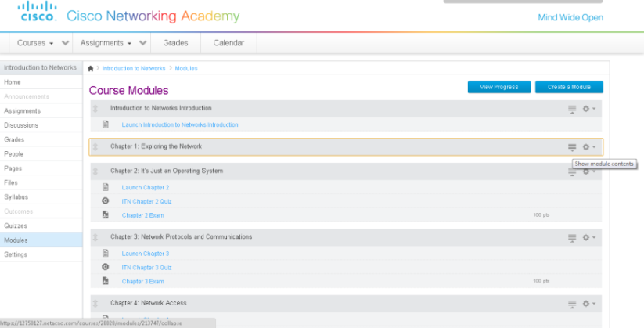644x328 pixels.
Task: Open the ITN Chapter 3 Quiz link
Action: point(147,267)
